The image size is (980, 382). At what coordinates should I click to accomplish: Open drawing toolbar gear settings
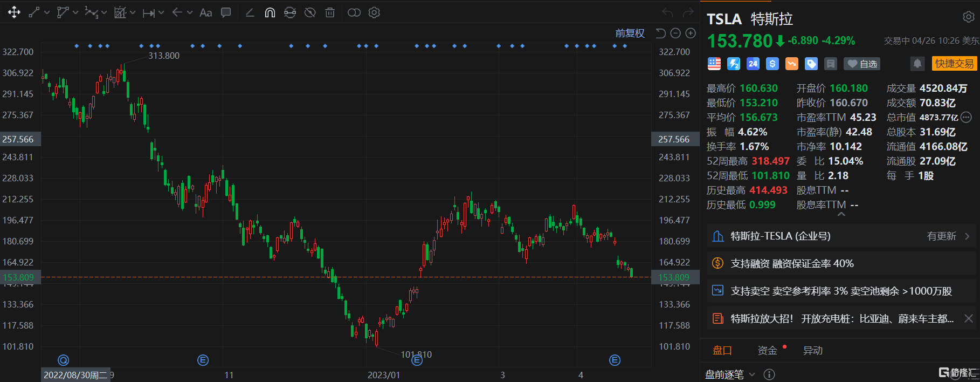point(374,12)
